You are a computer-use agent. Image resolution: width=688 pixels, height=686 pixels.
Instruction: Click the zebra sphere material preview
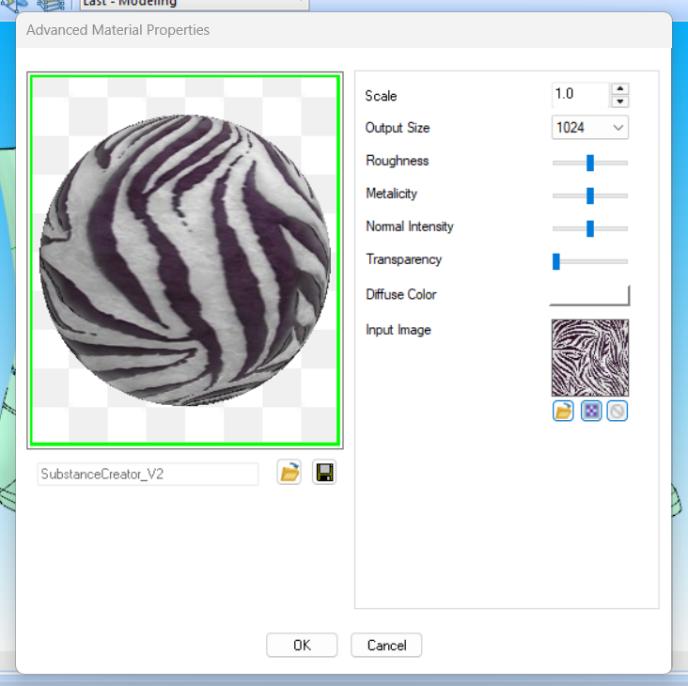pyautogui.click(x=185, y=260)
